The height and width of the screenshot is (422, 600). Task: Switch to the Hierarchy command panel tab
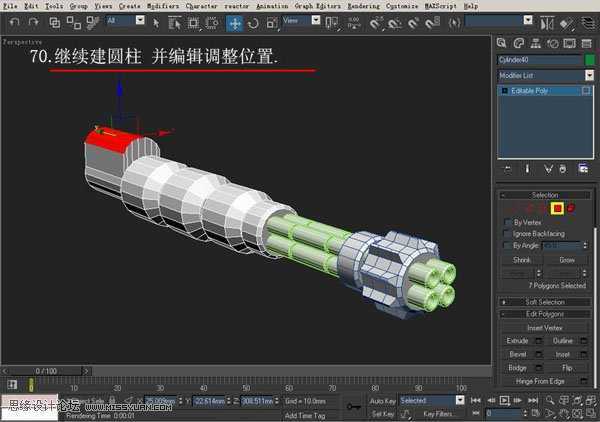tap(535, 43)
